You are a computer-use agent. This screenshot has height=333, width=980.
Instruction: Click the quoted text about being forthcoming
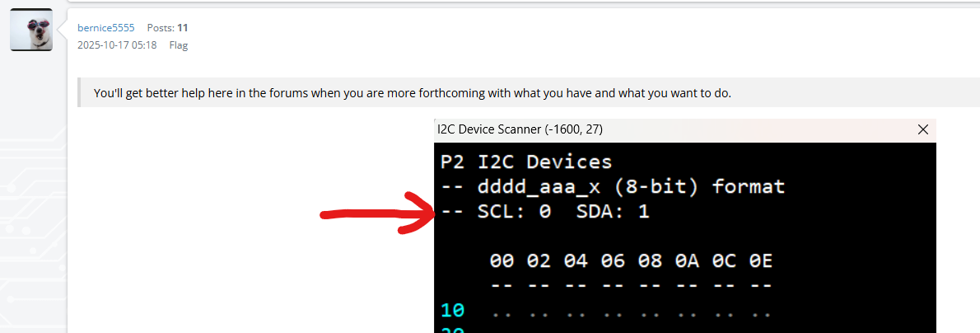pos(412,93)
